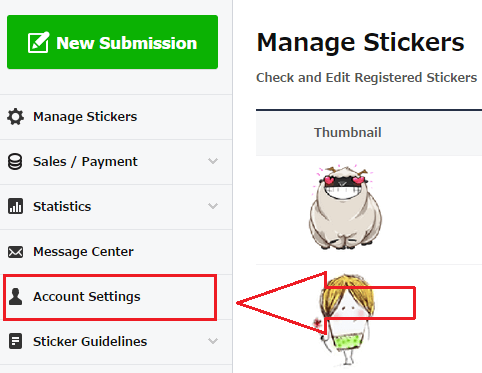Expand the Sales / Payment chevron
The height and width of the screenshot is (373, 482).
click(x=213, y=161)
